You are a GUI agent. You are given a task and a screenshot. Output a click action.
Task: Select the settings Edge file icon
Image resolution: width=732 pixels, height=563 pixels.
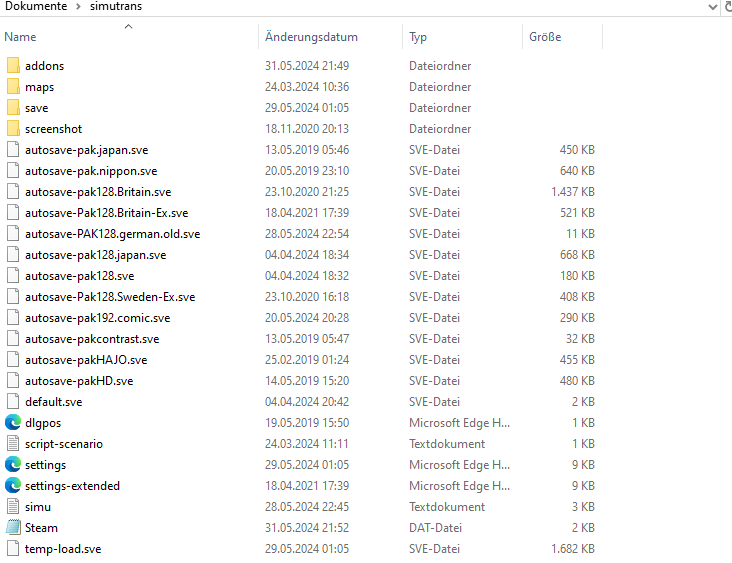tap(13, 465)
